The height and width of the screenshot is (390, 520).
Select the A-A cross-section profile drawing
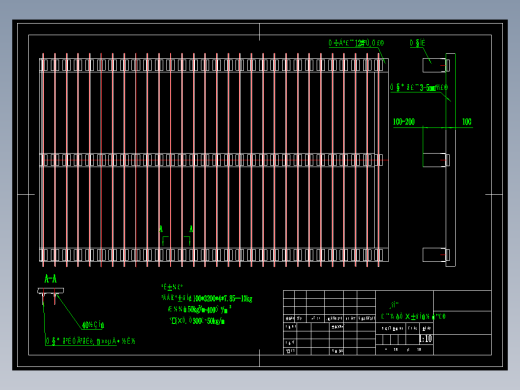click(50, 296)
